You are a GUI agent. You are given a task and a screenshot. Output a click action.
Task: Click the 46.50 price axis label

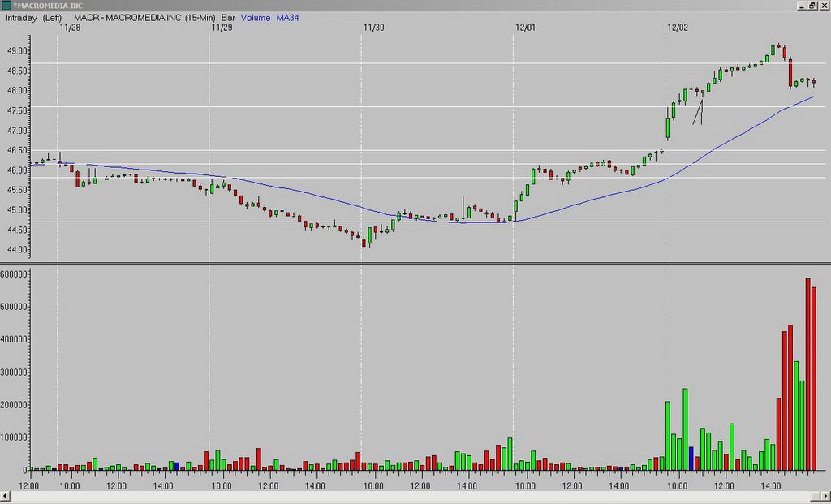click(18, 150)
